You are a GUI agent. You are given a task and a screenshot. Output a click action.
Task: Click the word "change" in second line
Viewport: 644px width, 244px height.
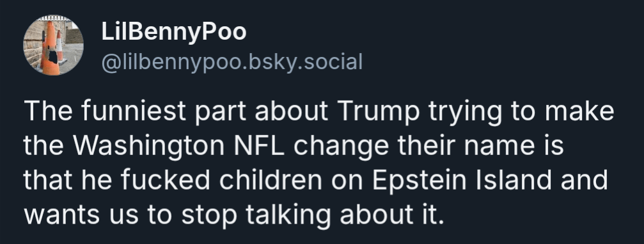point(341,147)
